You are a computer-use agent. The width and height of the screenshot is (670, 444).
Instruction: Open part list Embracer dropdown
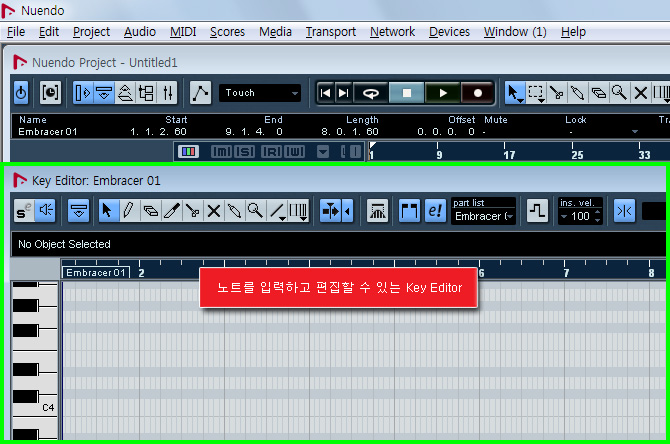click(483, 217)
